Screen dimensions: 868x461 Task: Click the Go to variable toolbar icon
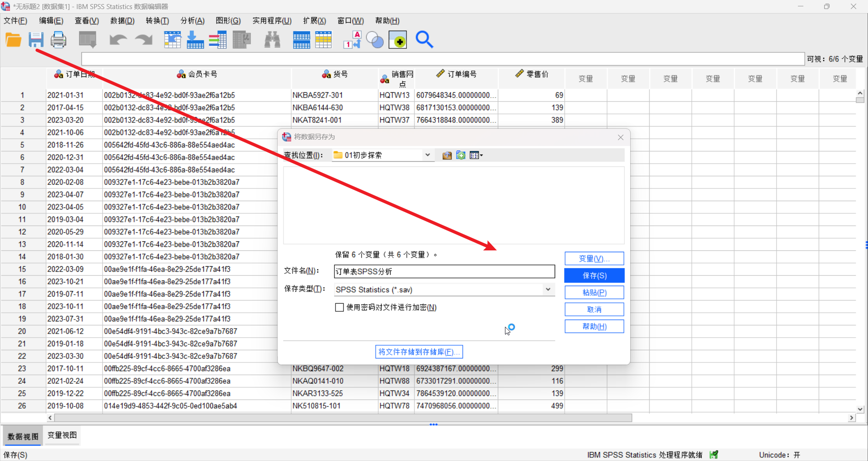pyautogui.click(x=195, y=40)
